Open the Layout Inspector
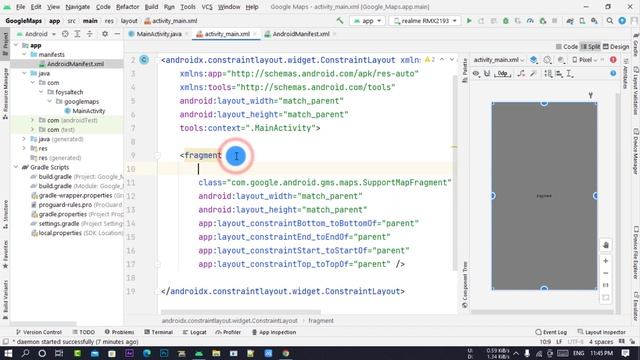 [x=602, y=332]
